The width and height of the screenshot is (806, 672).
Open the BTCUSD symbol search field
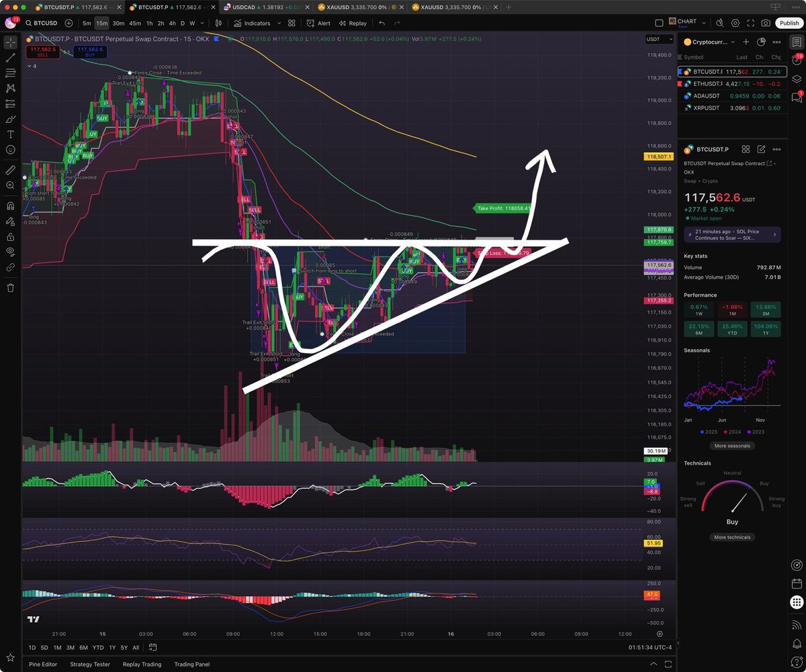coord(42,23)
